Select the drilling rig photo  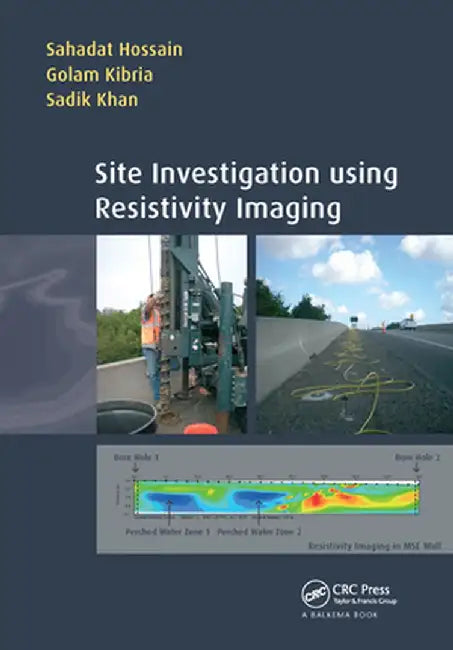tap(172, 335)
